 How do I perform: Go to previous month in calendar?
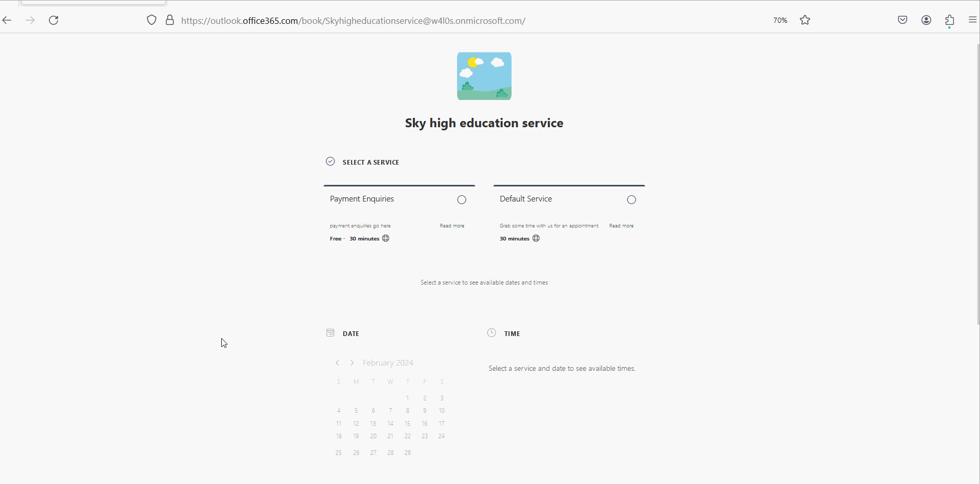(x=338, y=363)
